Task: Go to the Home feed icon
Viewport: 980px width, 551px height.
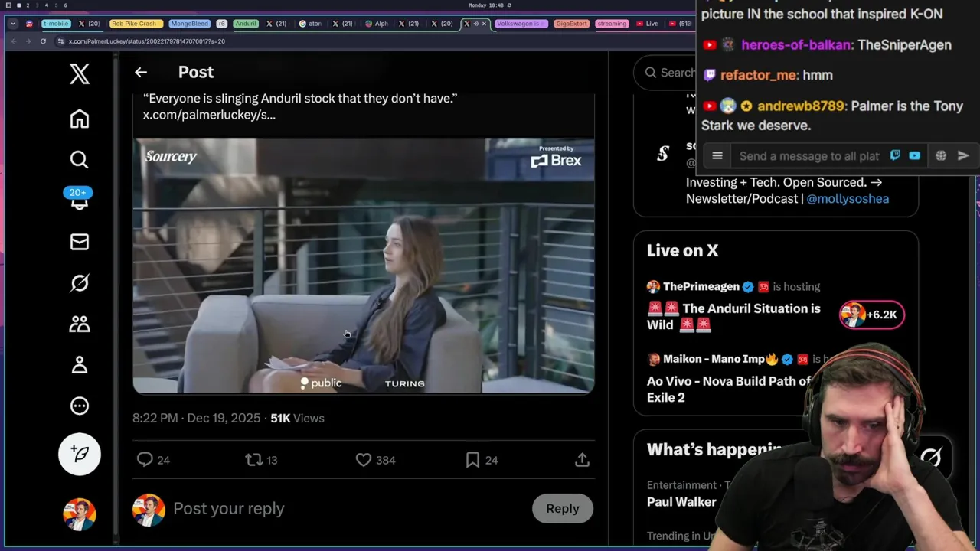Action: coord(80,119)
